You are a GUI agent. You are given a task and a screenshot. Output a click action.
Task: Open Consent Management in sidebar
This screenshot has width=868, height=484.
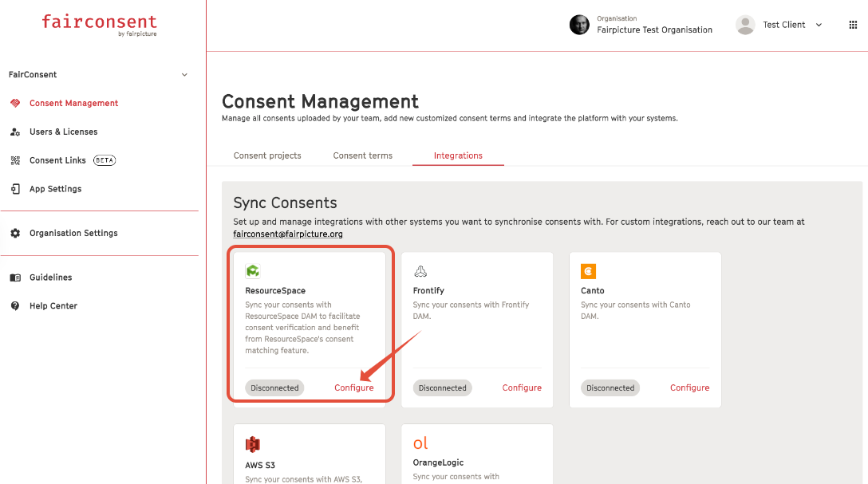click(73, 103)
